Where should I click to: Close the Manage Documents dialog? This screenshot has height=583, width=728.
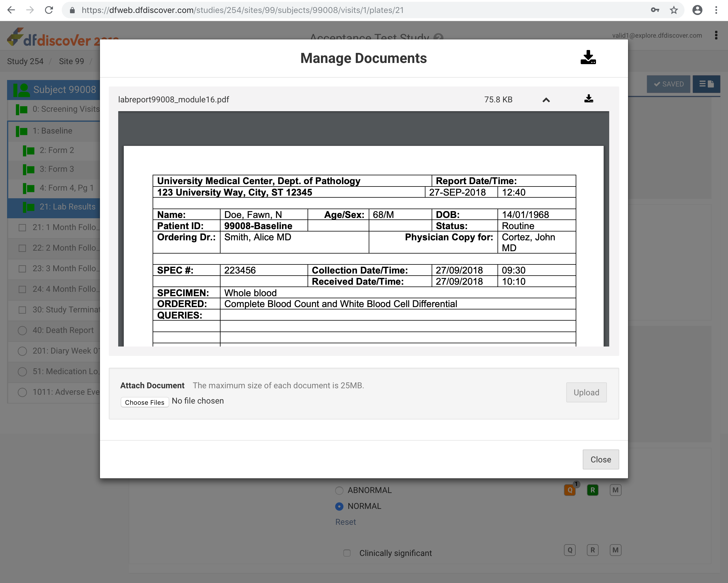600,459
